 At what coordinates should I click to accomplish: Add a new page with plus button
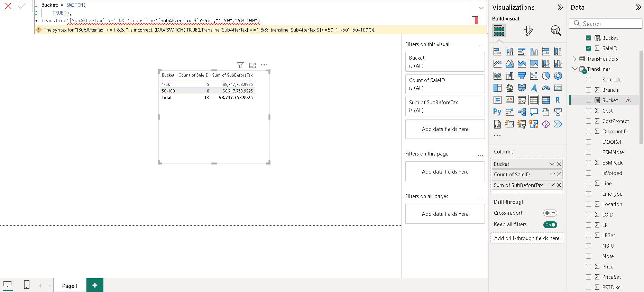[95, 285]
